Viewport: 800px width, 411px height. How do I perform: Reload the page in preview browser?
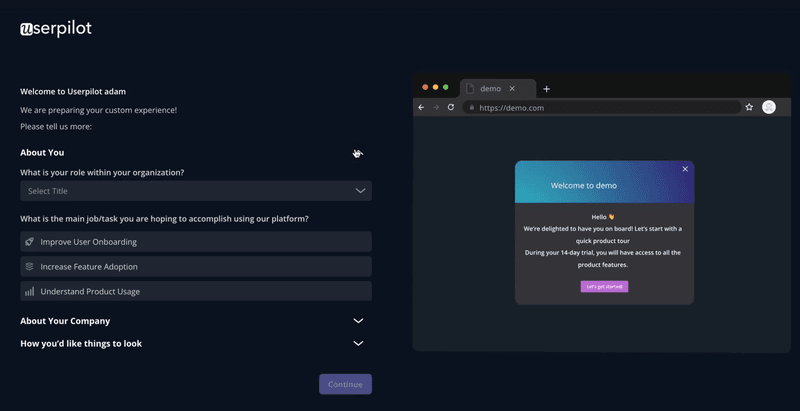(x=451, y=107)
